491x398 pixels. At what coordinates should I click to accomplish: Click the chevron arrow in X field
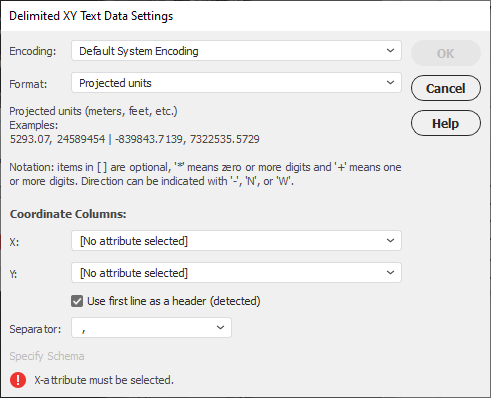pos(390,241)
